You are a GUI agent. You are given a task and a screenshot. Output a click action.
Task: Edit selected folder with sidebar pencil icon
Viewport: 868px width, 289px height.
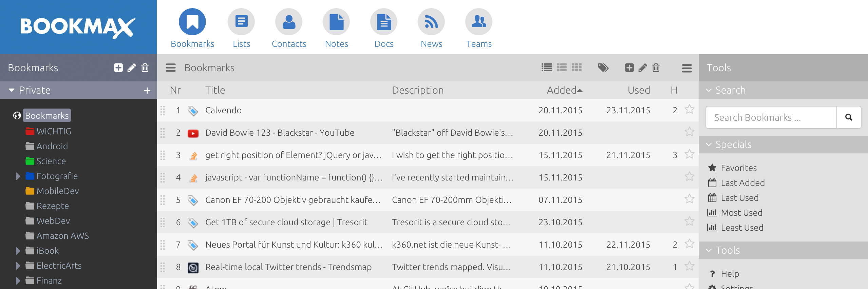pos(132,68)
